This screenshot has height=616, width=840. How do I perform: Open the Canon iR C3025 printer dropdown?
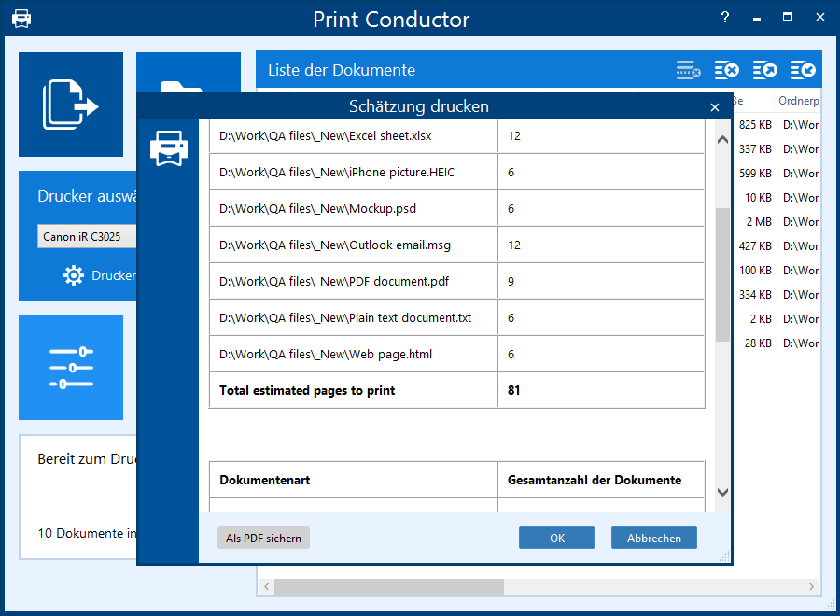(x=87, y=237)
